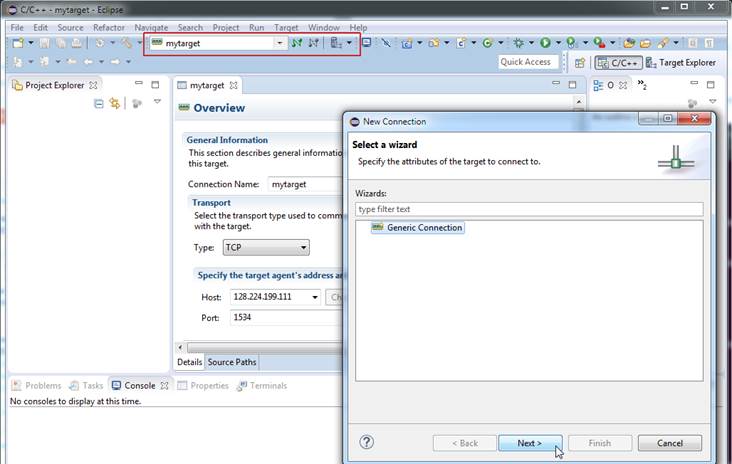Click the green Run toolbar icon
This screenshot has width=732, height=464.
pyautogui.click(x=545, y=44)
